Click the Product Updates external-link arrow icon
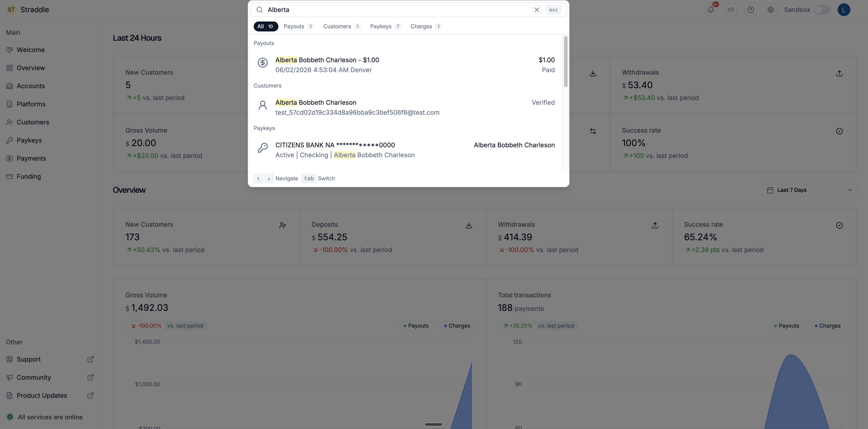This screenshot has width=868, height=429. 90,396
